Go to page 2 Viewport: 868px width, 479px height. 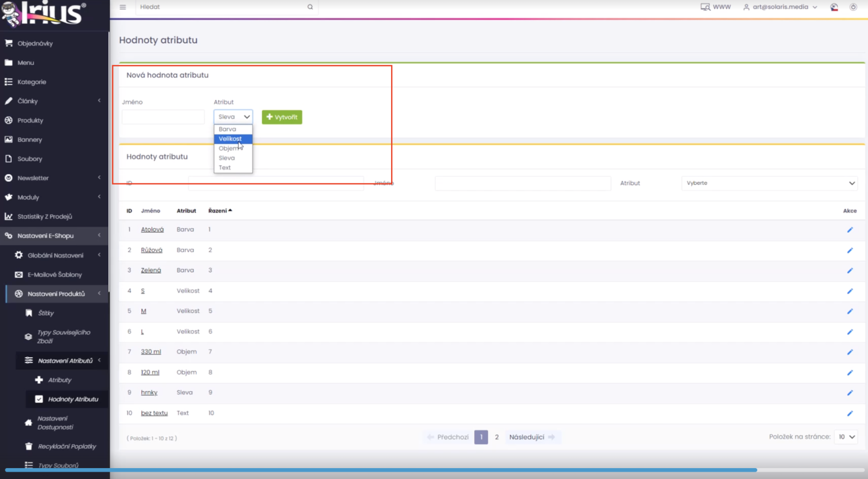(497, 437)
